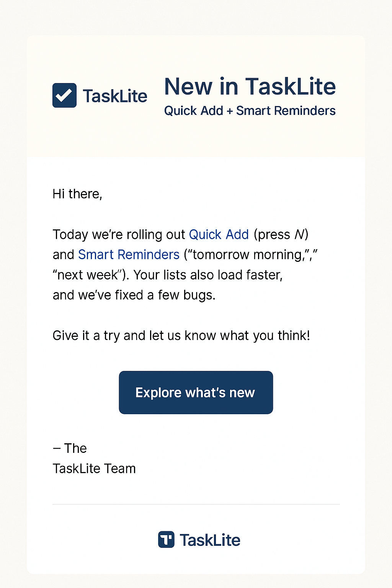The width and height of the screenshot is (392, 588).
Task: Click the TaskLite wordmark in the footer
Action: pyautogui.click(x=210, y=540)
